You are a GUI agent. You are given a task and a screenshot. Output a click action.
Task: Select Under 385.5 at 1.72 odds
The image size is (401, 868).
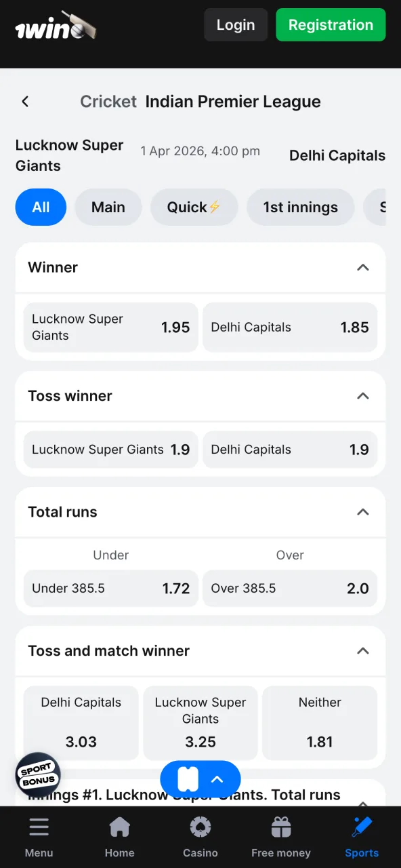pyautogui.click(x=110, y=588)
